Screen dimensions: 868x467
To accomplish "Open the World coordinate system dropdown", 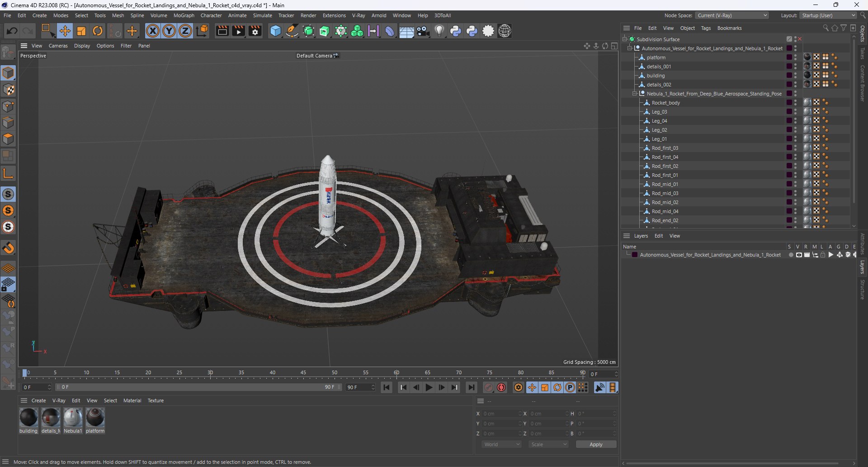I will point(501,444).
